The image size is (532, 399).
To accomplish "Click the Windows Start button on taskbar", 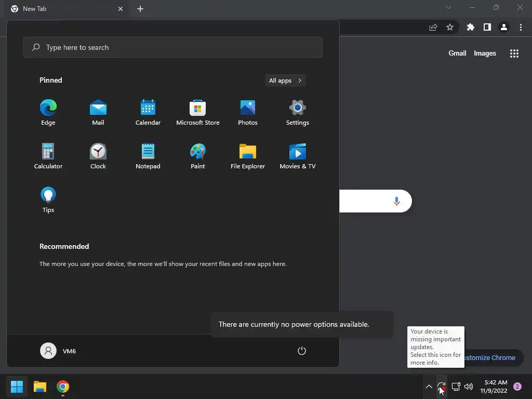I will 17,387.
